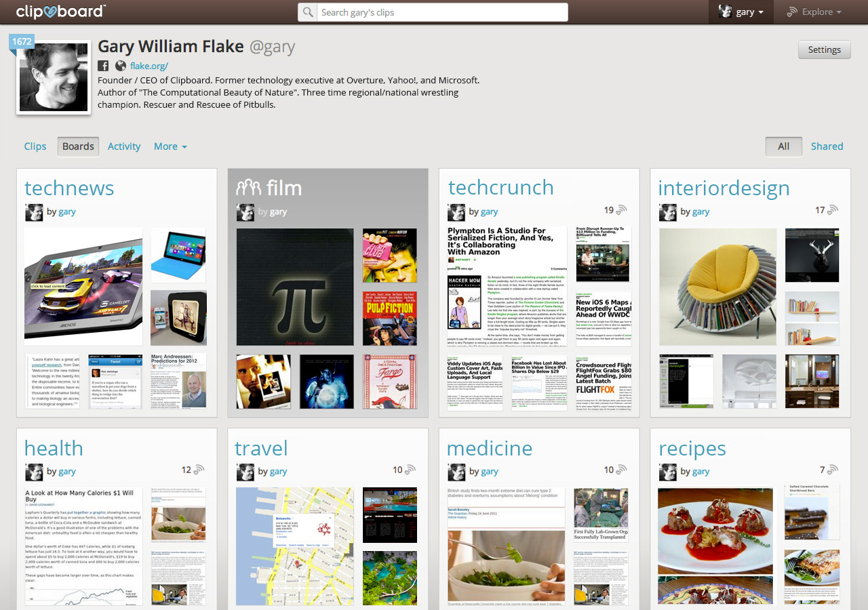Open the gary account dropdown
Viewport: 868px width, 610px height.
pyautogui.click(x=741, y=12)
